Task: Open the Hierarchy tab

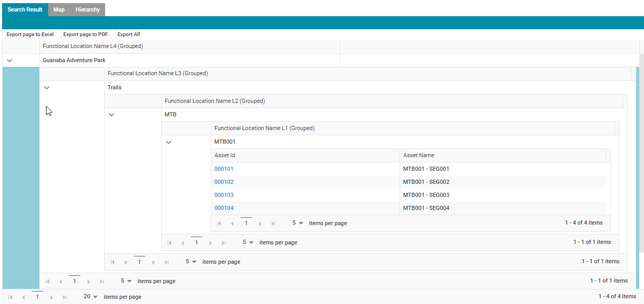Action: click(87, 9)
